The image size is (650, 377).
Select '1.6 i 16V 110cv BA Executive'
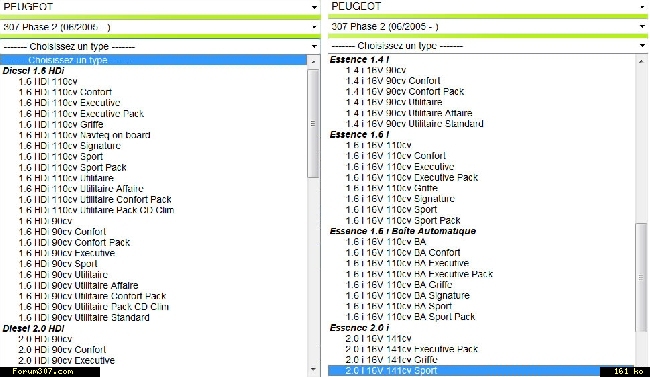point(407,264)
